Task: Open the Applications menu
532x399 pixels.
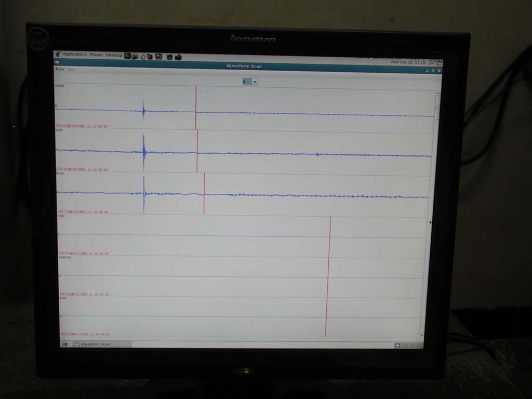Action: tap(74, 54)
